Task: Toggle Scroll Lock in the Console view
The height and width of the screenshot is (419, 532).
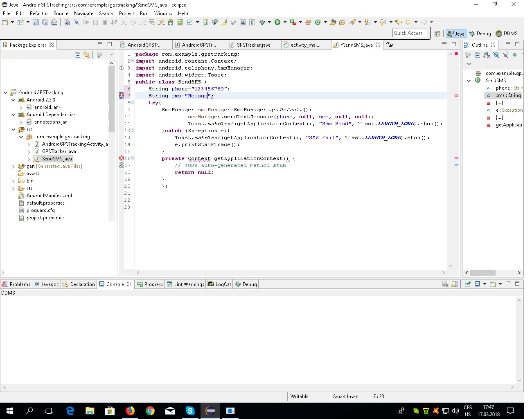Action: (x=454, y=284)
